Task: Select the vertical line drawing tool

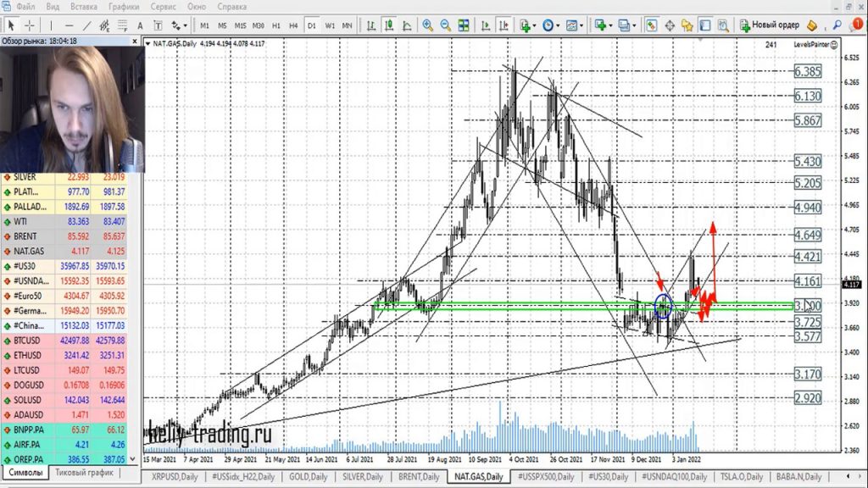Action: pyautogui.click(x=53, y=25)
